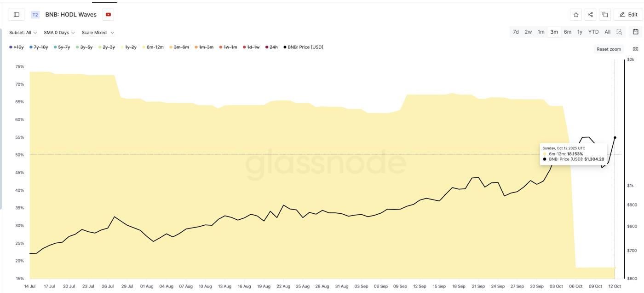The height and width of the screenshot is (293, 644).
Task: Open the Scale Mixed dropdown
Action: point(98,33)
